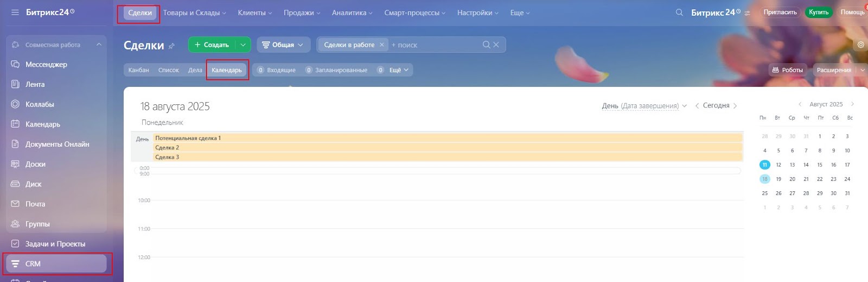868x282 pixels.
Task: Expand the Создать button dropdown arrow
Action: click(x=243, y=45)
